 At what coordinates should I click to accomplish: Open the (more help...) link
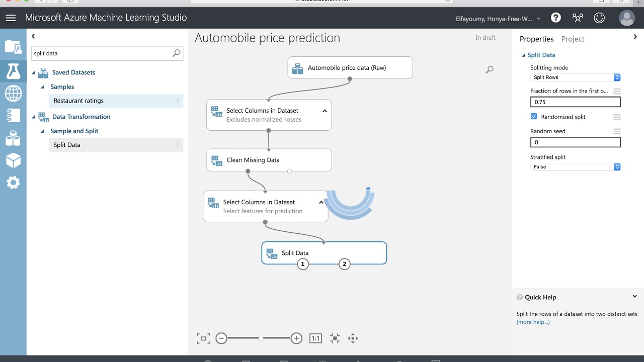[x=533, y=322]
